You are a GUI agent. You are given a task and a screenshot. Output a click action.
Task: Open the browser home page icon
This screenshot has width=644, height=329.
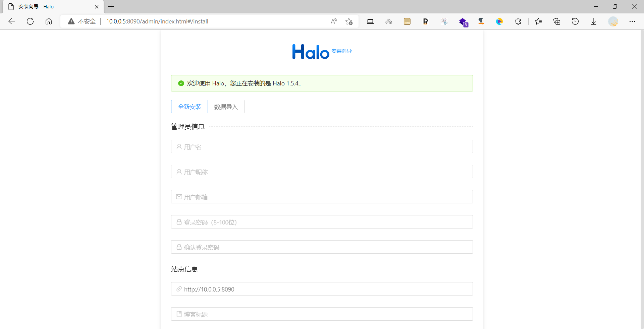pyautogui.click(x=49, y=21)
